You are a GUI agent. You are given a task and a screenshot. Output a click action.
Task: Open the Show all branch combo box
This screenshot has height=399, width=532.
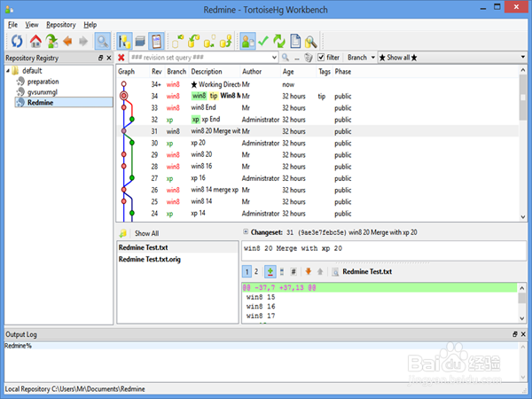pos(452,58)
